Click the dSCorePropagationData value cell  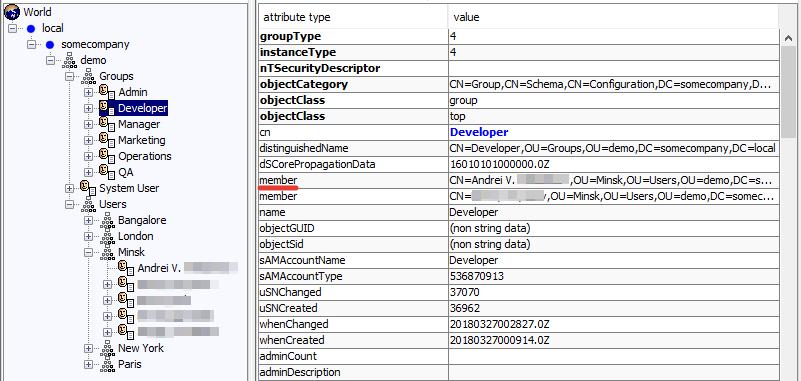tap(614, 164)
